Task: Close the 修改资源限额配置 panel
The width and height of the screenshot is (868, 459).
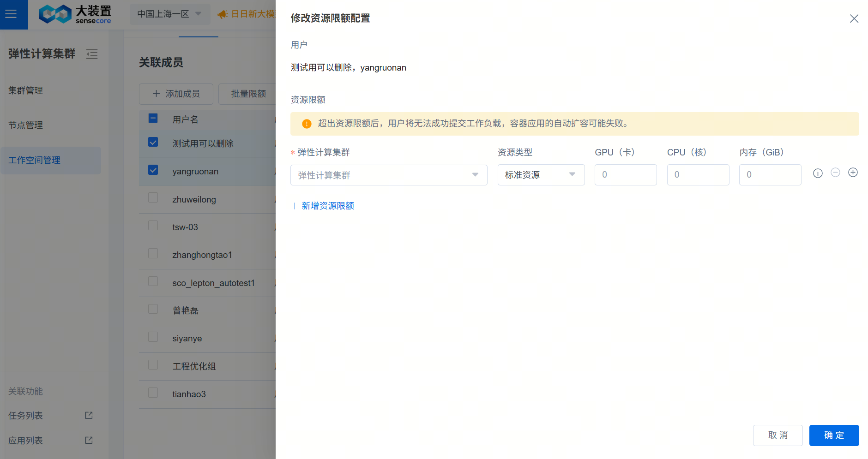Action: pyautogui.click(x=854, y=18)
